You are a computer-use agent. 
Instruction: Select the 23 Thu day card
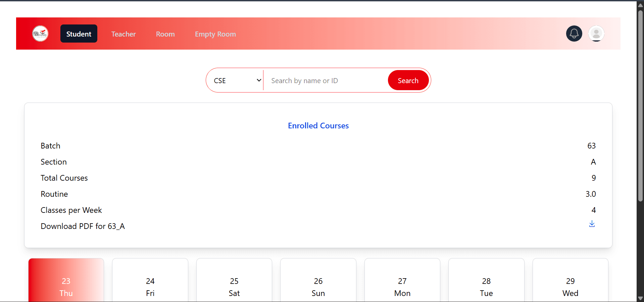66,287
